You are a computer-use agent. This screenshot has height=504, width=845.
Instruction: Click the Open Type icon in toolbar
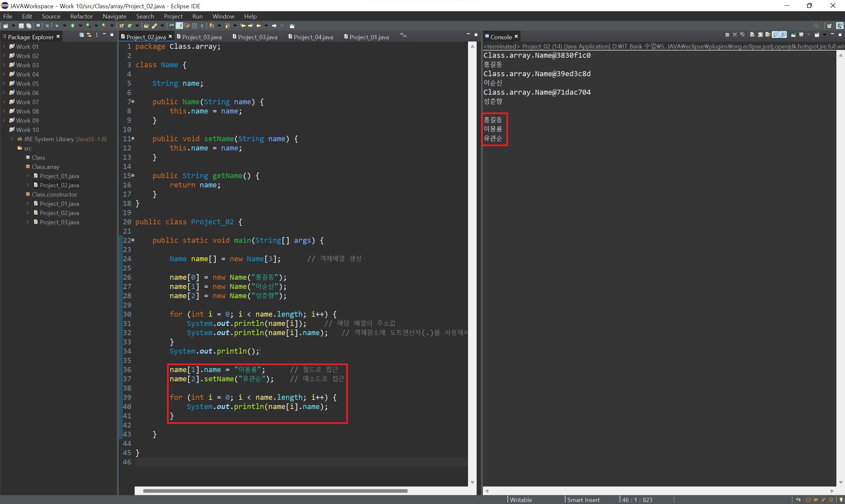coord(147,26)
